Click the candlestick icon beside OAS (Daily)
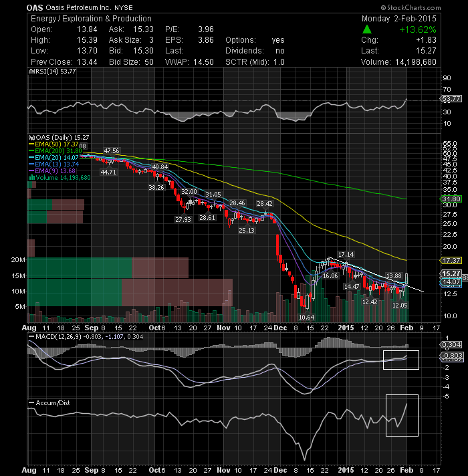Screen dimensions: 468x476 [x=31, y=138]
